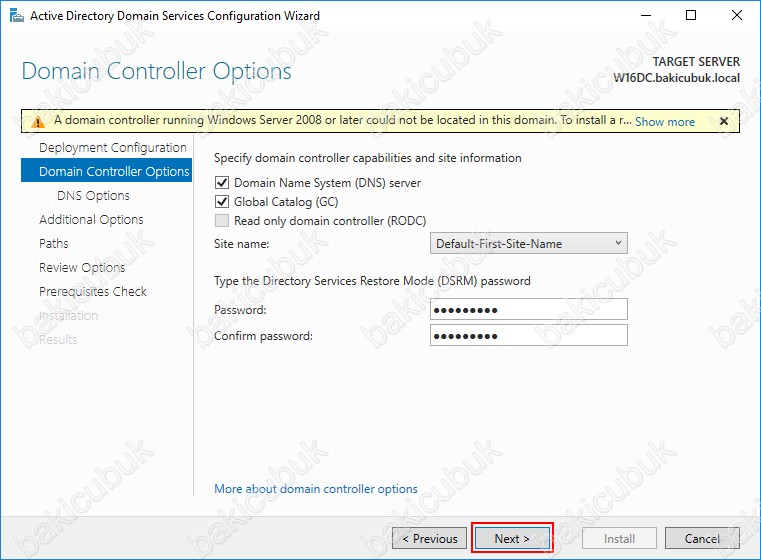Uncheck the Global Catalog (GC) checkbox

(x=222, y=201)
